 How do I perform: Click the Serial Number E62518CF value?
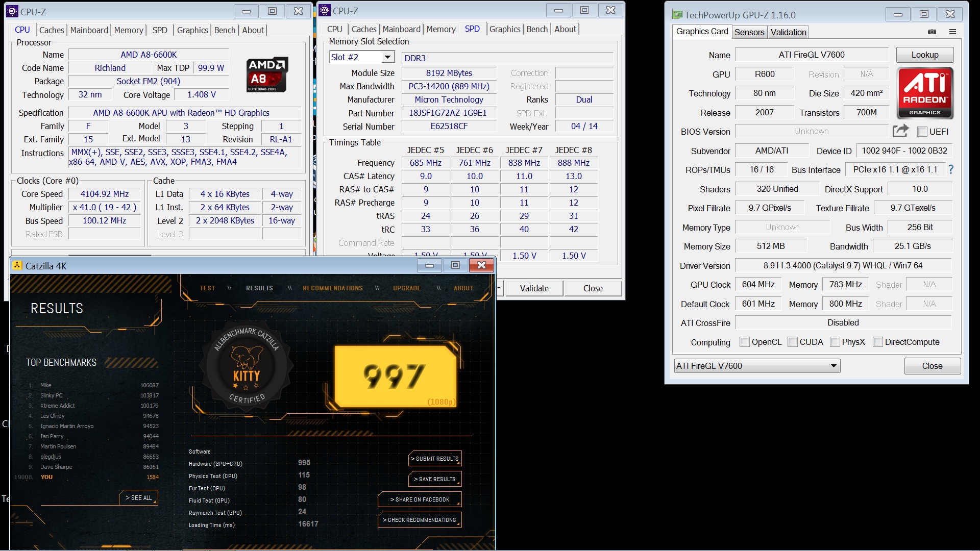coord(449,126)
